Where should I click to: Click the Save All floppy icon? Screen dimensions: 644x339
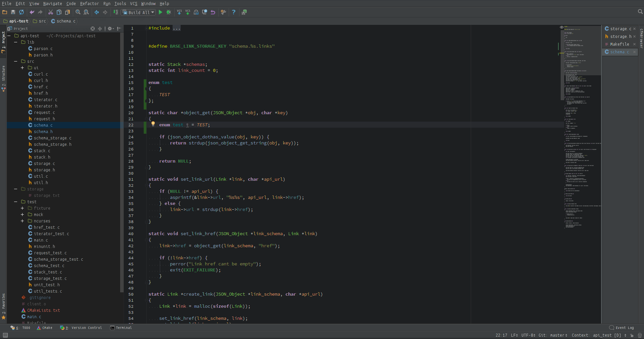(13, 12)
